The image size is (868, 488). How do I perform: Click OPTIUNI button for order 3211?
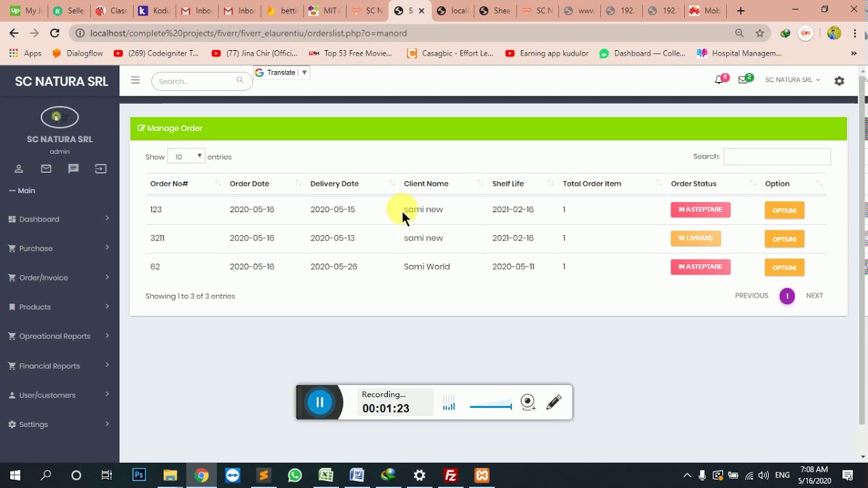[785, 239]
